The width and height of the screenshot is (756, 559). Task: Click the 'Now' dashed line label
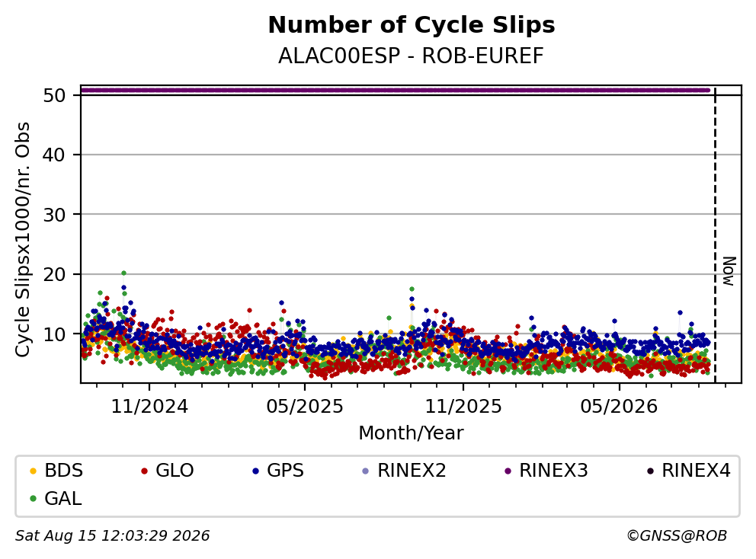(x=729, y=271)
